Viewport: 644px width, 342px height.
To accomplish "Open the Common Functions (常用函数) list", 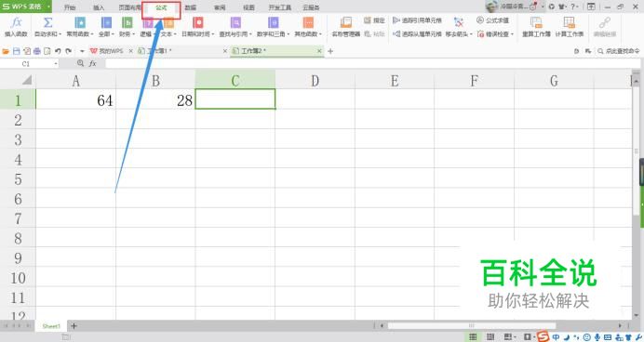I will pyautogui.click(x=80, y=27).
